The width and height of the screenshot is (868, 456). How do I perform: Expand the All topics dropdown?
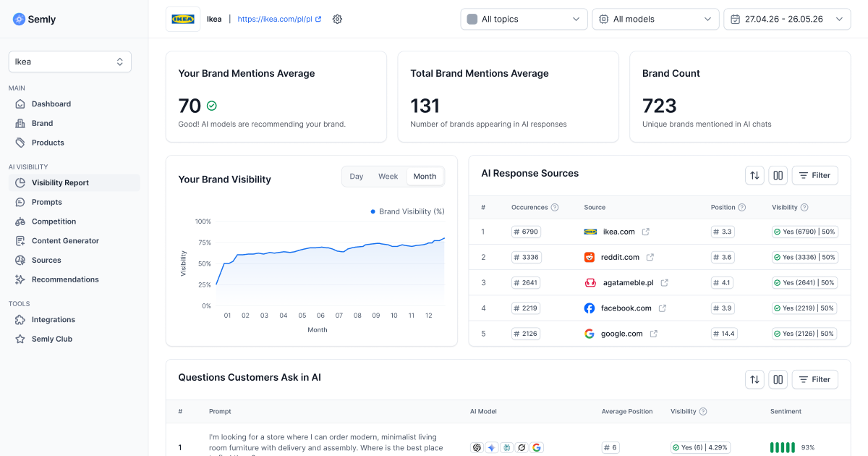click(x=524, y=19)
